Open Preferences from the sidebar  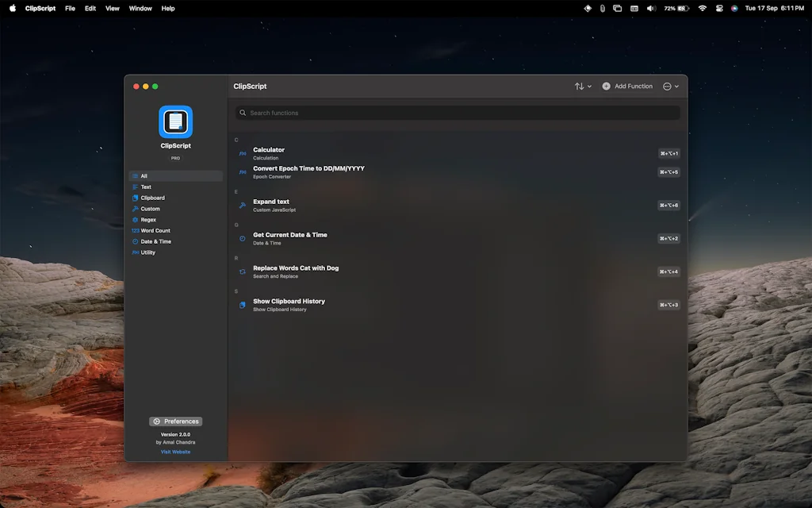click(x=175, y=421)
